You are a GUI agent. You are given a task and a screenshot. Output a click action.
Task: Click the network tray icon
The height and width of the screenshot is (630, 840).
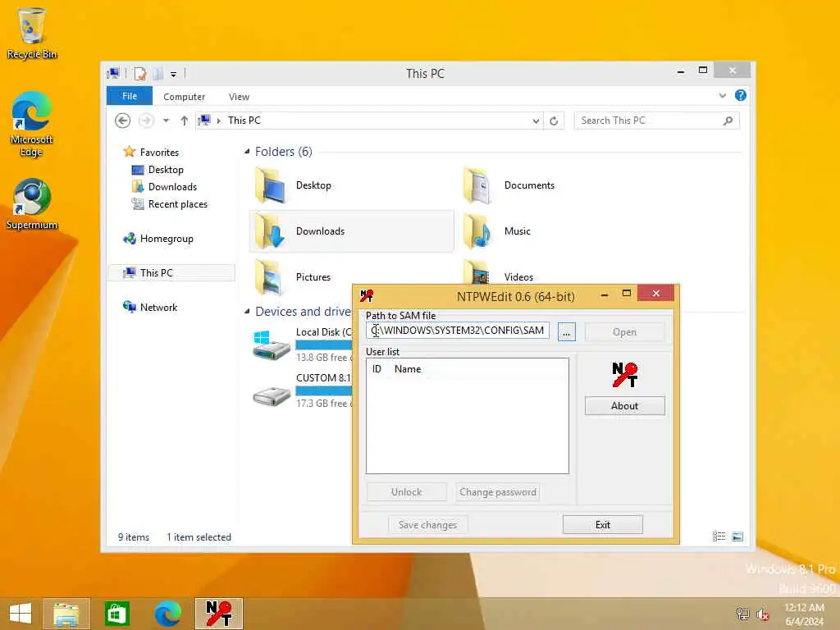coord(742,614)
